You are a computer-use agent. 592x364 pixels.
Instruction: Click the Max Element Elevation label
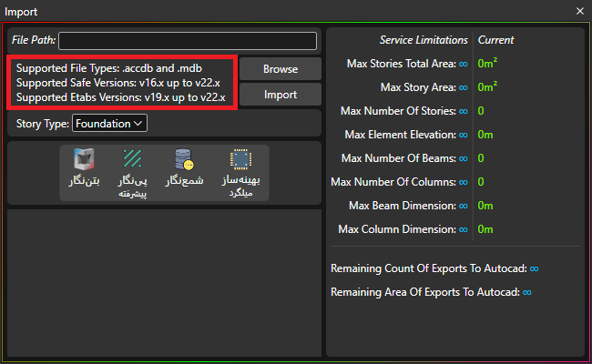click(400, 135)
